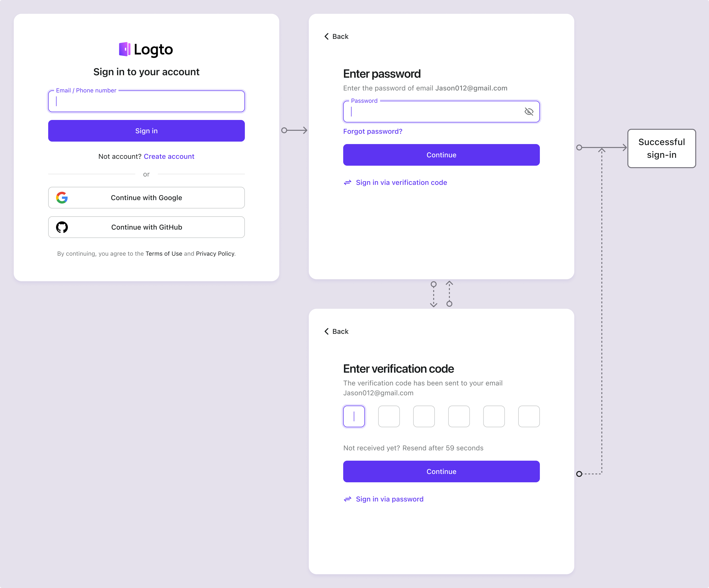Click Forgot password link
This screenshot has height=588, width=709.
pyautogui.click(x=372, y=131)
